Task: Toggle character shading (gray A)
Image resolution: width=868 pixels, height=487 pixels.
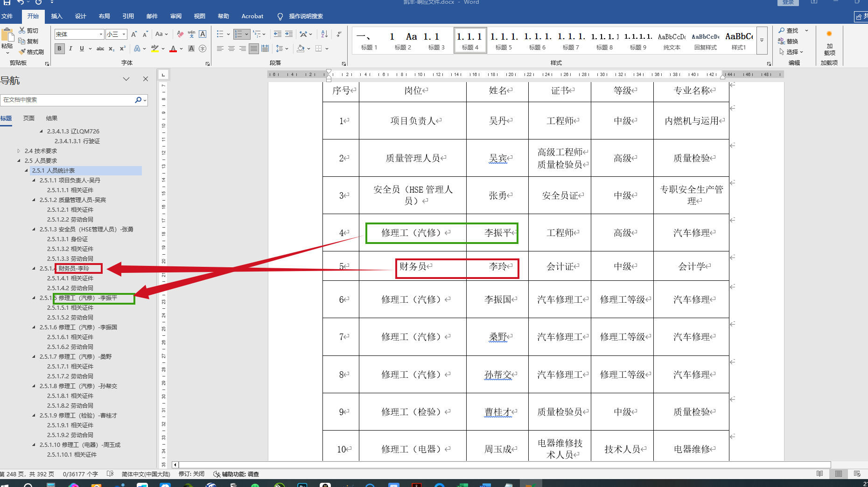Action: (x=191, y=49)
